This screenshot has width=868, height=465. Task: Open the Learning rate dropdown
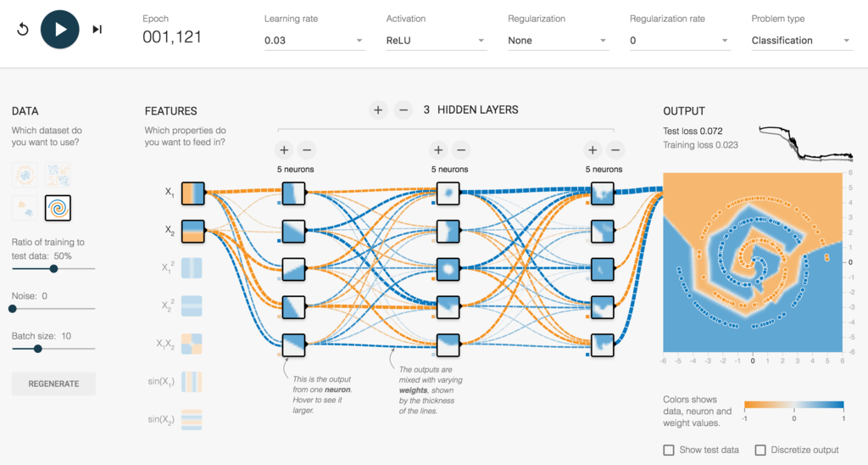pos(314,41)
